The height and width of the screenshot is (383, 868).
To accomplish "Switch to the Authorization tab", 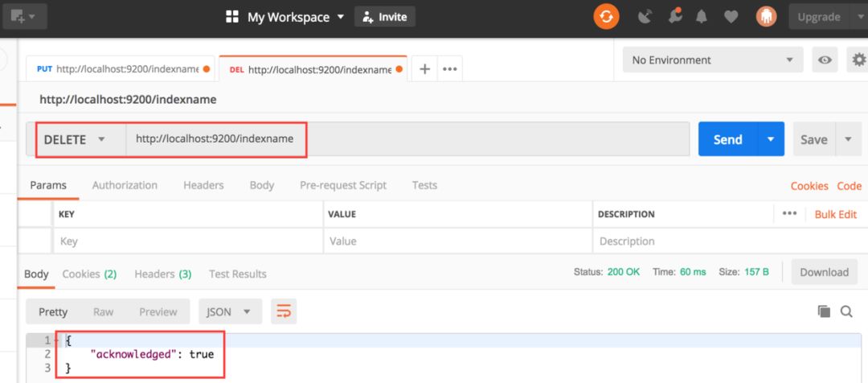I will [x=125, y=185].
